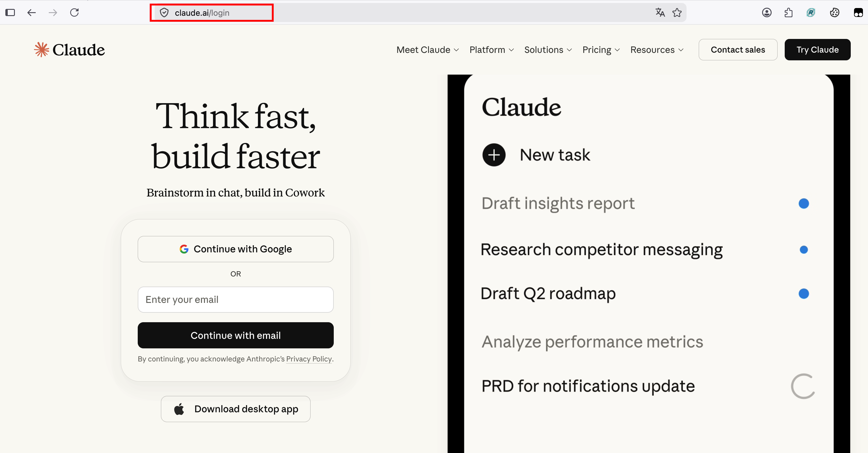
Task: Open the Solutions dropdown menu
Action: tap(548, 50)
